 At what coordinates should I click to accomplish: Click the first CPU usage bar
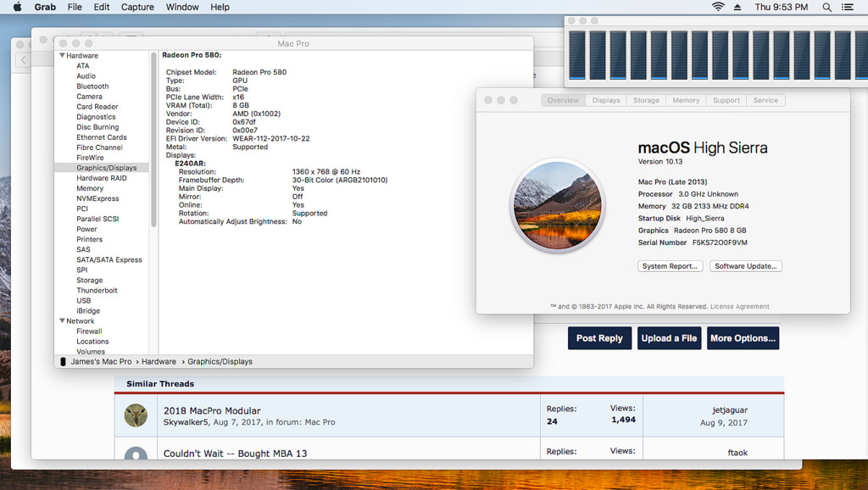(576, 55)
